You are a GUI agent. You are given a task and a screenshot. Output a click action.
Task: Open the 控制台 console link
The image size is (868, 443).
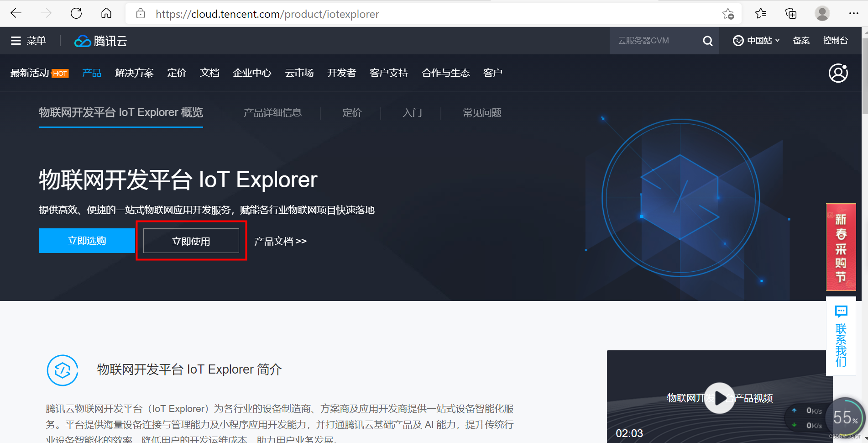pos(835,41)
